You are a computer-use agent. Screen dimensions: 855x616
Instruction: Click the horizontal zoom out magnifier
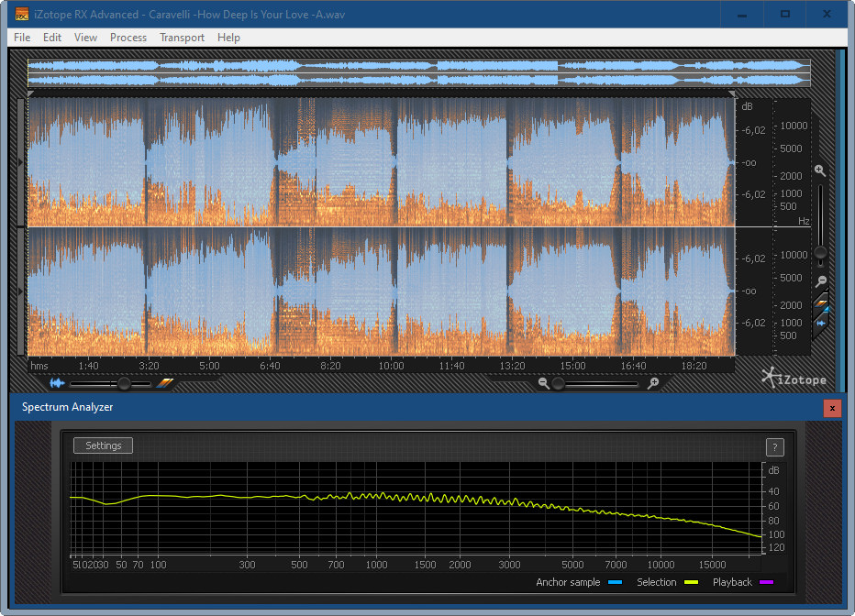(x=544, y=383)
